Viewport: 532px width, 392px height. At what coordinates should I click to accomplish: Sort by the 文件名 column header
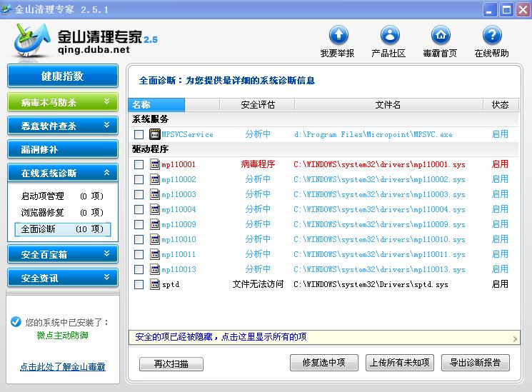[x=388, y=105]
